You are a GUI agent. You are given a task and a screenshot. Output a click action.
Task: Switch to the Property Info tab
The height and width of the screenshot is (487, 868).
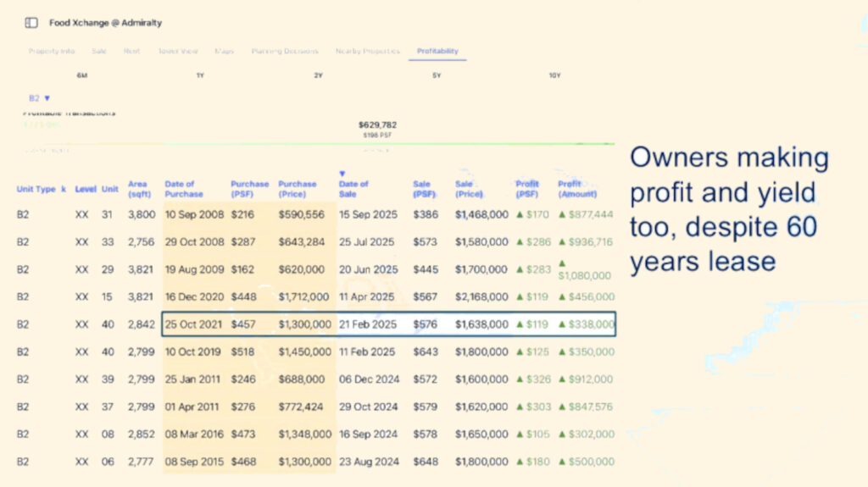click(x=52, y=51)
